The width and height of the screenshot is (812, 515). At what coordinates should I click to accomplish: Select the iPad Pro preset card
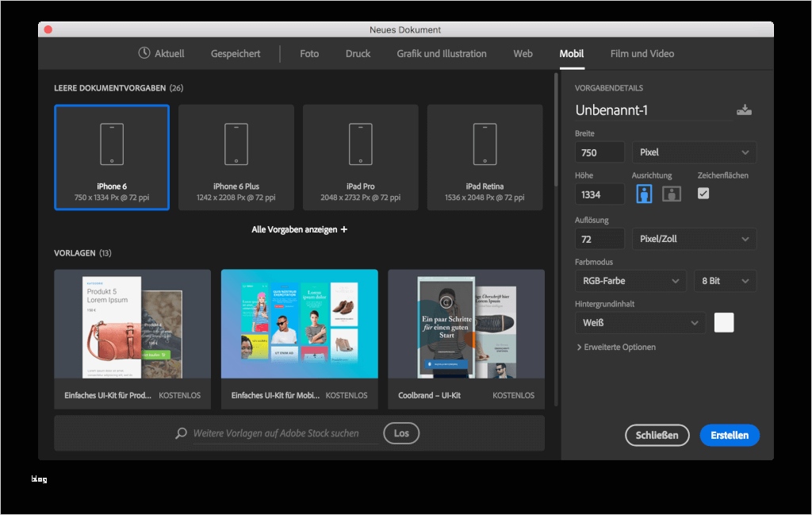(x=361, y=157)
